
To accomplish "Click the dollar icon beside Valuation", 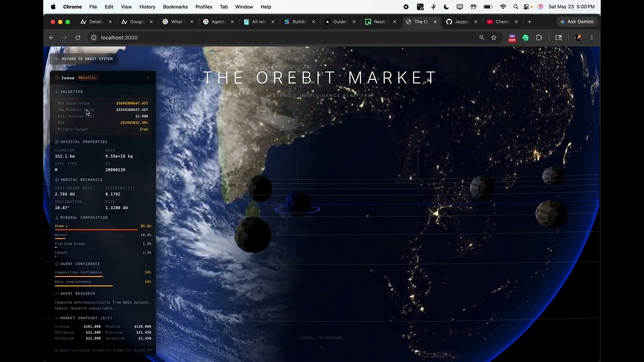I will [57, 92].
